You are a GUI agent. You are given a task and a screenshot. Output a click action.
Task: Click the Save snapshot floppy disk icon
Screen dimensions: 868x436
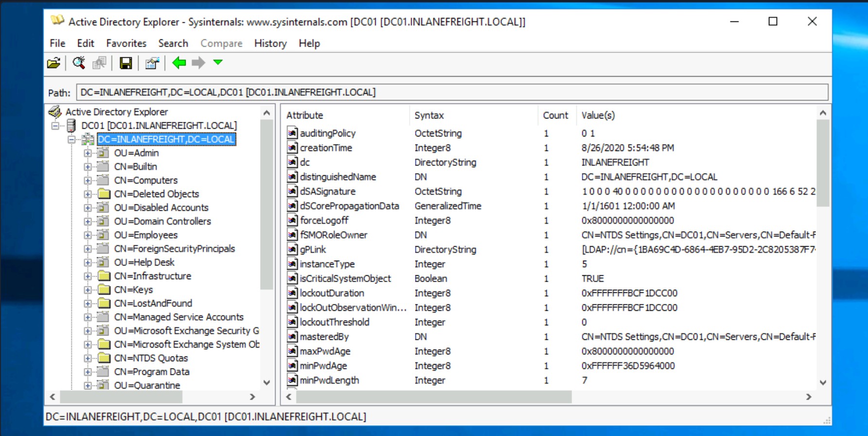click(126, 63)
